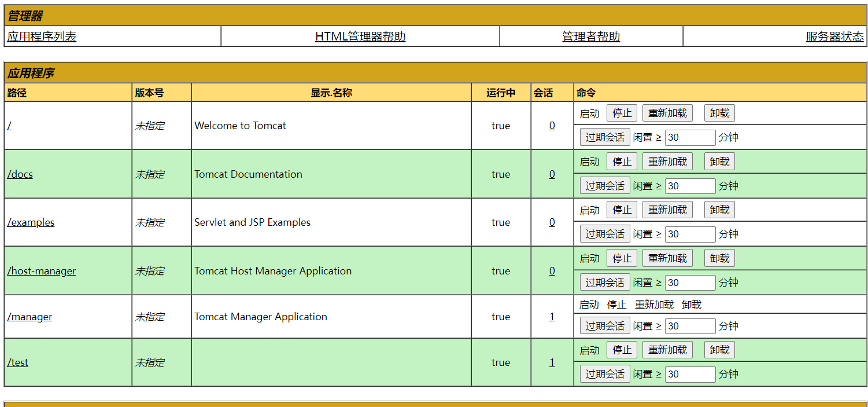The image size is (868, 407).
Task: Reload the /docs application
Action: tap(667, 162)
